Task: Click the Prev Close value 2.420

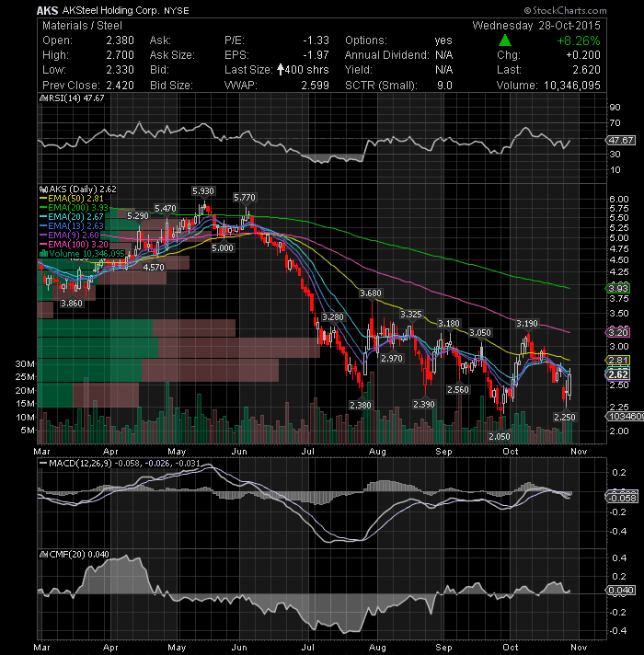Action: pyautogui.click(x=120, y=86)
